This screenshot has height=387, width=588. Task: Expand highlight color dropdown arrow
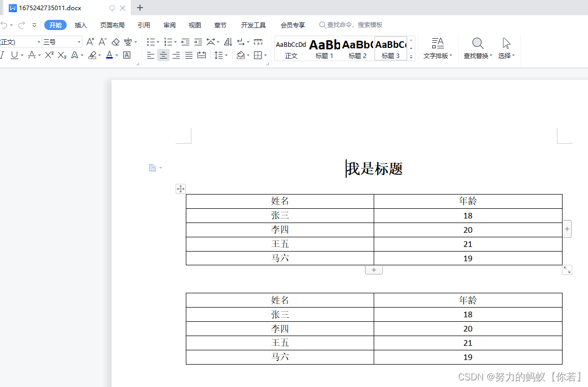[99, 56]
